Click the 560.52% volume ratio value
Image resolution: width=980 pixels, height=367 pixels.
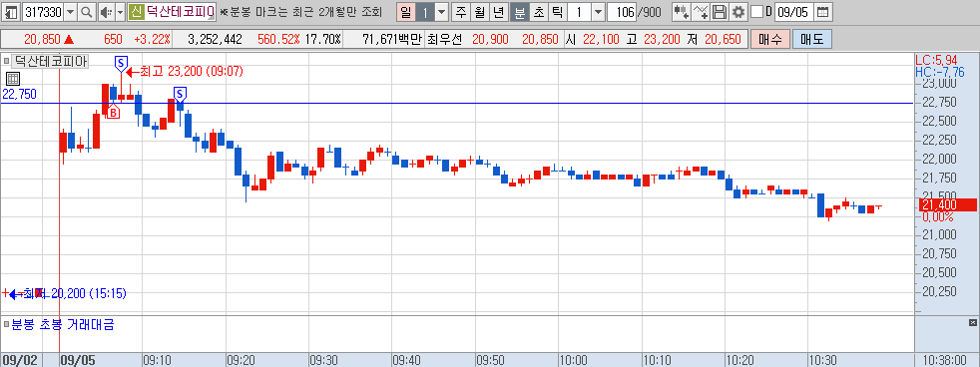click(x=278, y=39)
